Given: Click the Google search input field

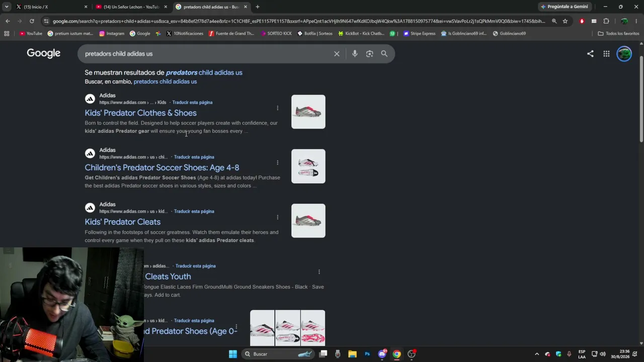Looking at the screenshot, I should [206, 54].
